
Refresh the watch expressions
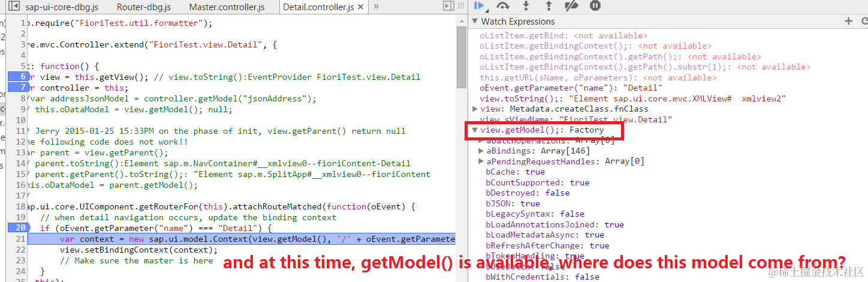(x=864, y=21)
